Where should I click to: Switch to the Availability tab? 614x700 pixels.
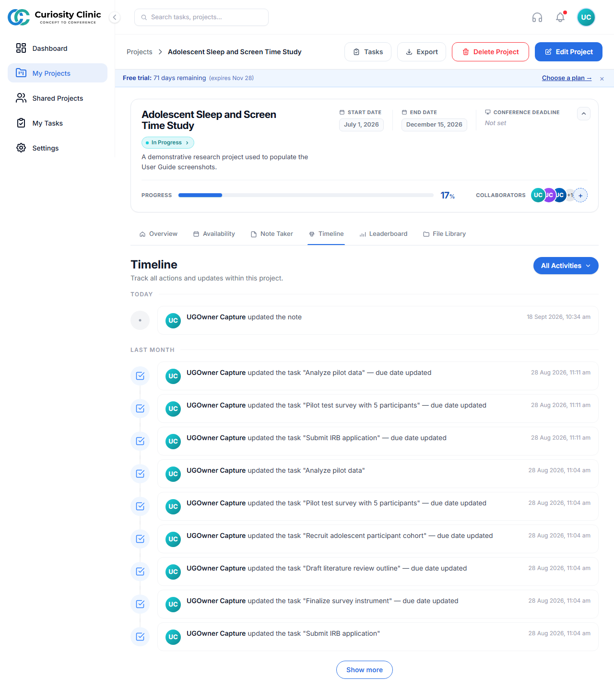[x=214, y=234]
